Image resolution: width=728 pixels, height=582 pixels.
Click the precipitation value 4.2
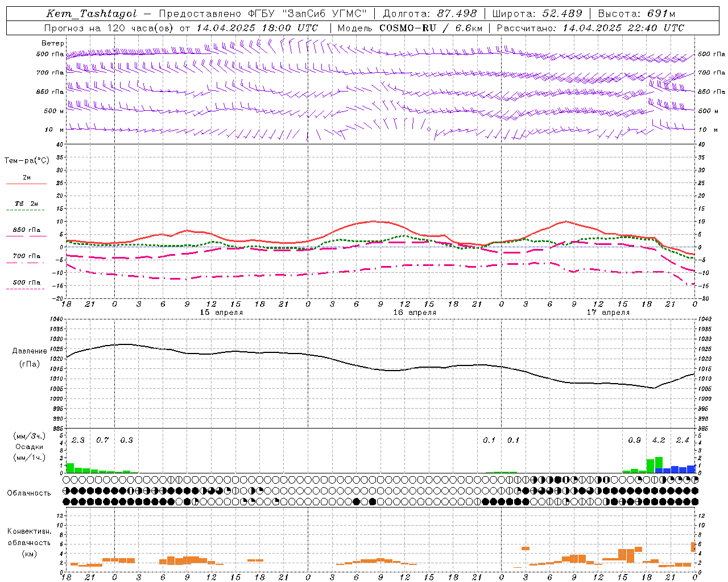(x=659, y=440)
